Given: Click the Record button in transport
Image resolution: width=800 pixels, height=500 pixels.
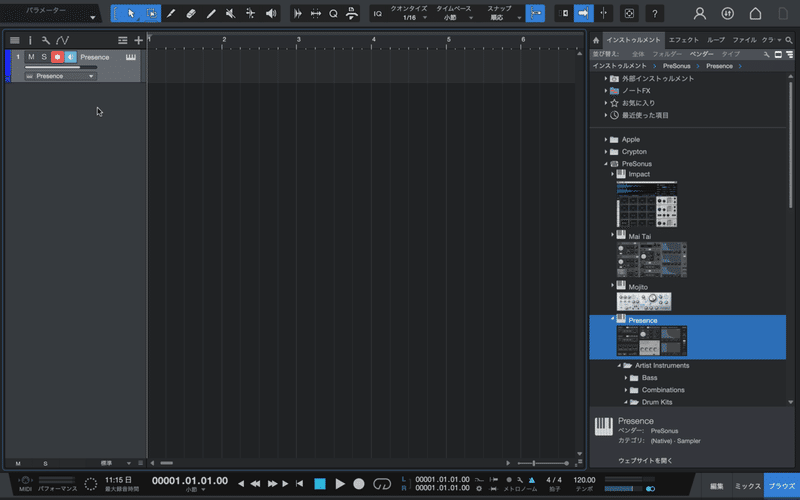Looking at the screenshot, I should point(359,484).
